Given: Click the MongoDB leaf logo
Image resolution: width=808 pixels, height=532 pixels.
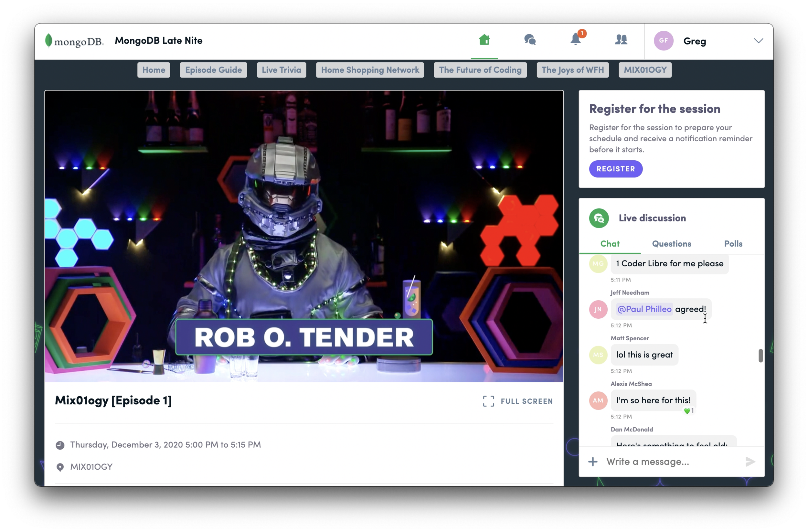Looking at the screenshot, I should [x=49, y=41].
